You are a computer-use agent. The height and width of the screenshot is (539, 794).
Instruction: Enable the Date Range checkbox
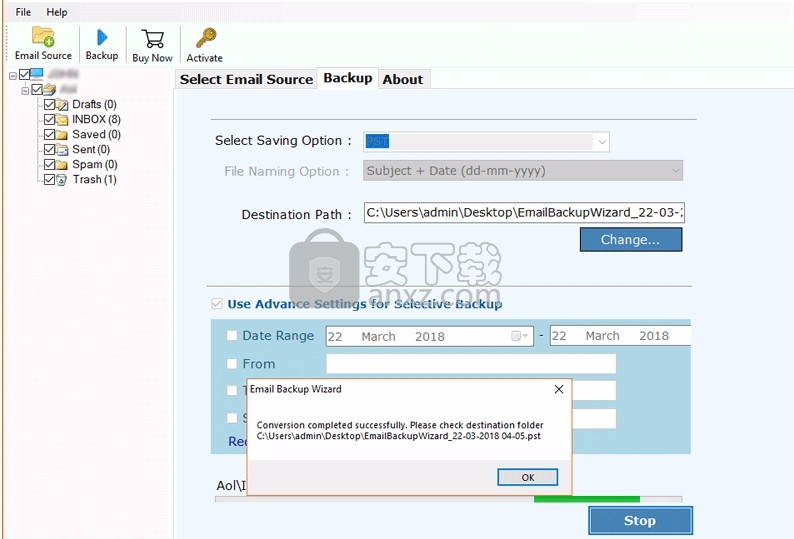(x=232, y=336)
